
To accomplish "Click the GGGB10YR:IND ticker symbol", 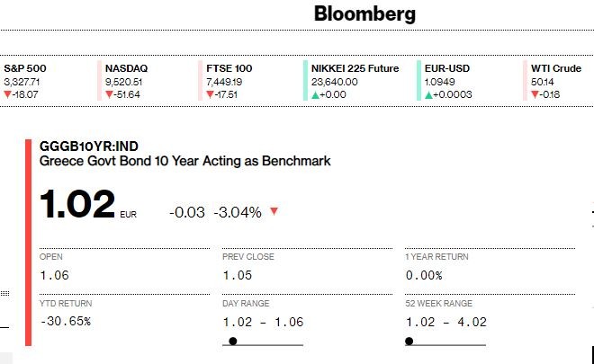I will [89, 146].
